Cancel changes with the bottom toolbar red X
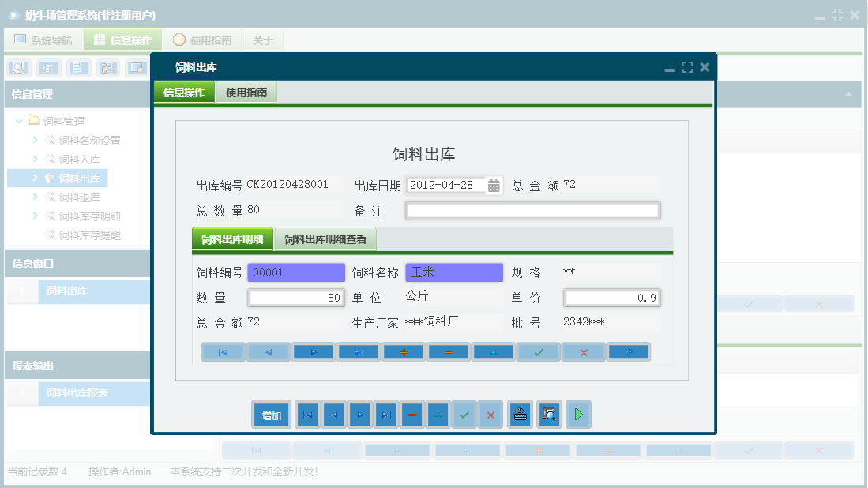 [x=490, y=415]
